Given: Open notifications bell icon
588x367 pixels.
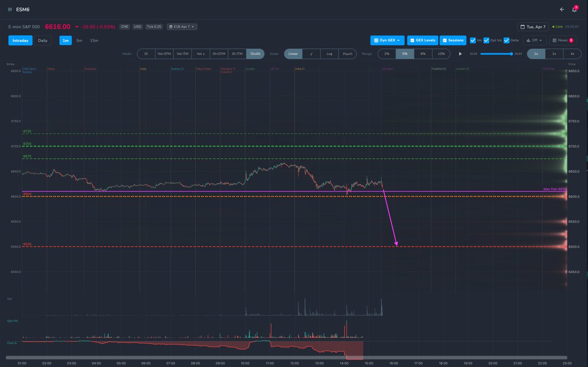Looking at the screenshot, I should 574,9.
